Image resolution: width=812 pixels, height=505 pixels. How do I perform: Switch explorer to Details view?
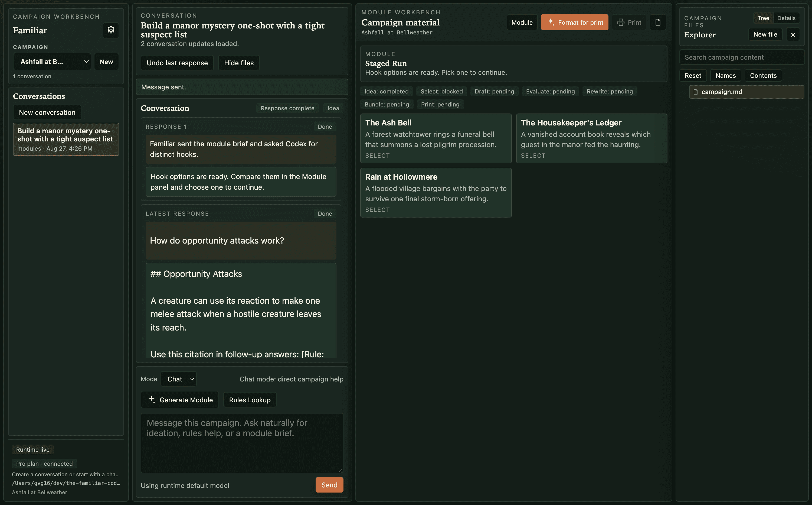tap(786, 18)
